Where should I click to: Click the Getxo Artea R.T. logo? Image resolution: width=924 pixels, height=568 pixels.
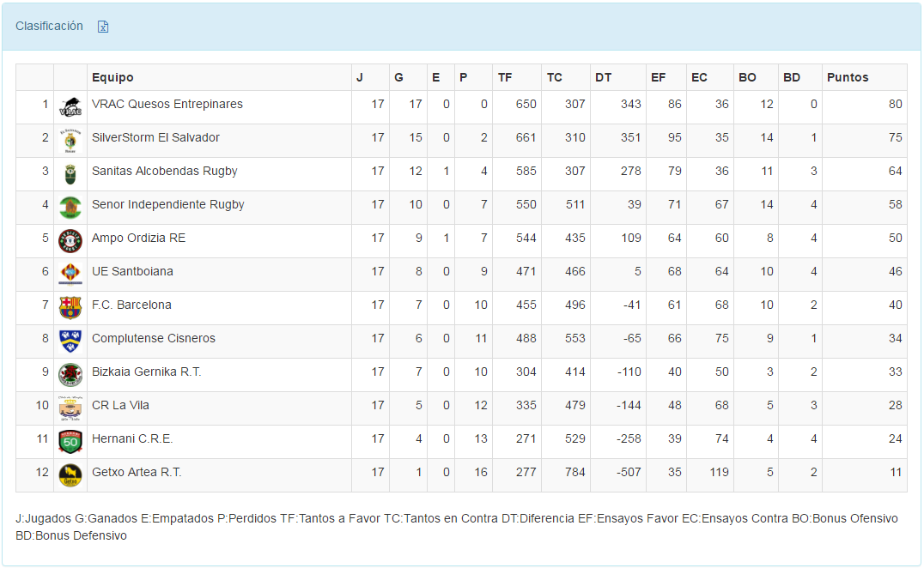coord(70,475)
